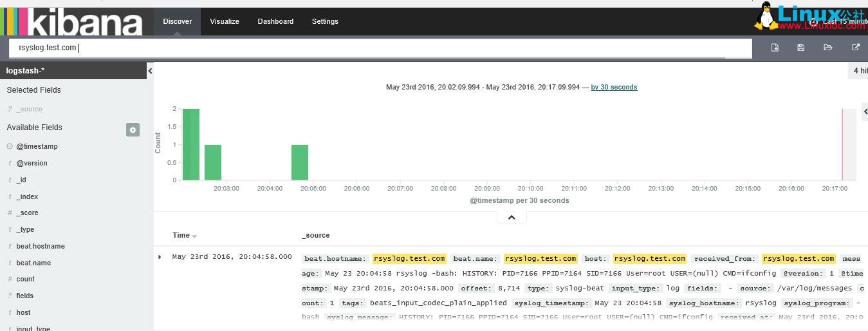The image size is (868, 331).
Task: Click the "by 30 seconds" interval link
Action: [x=614, y=87]
